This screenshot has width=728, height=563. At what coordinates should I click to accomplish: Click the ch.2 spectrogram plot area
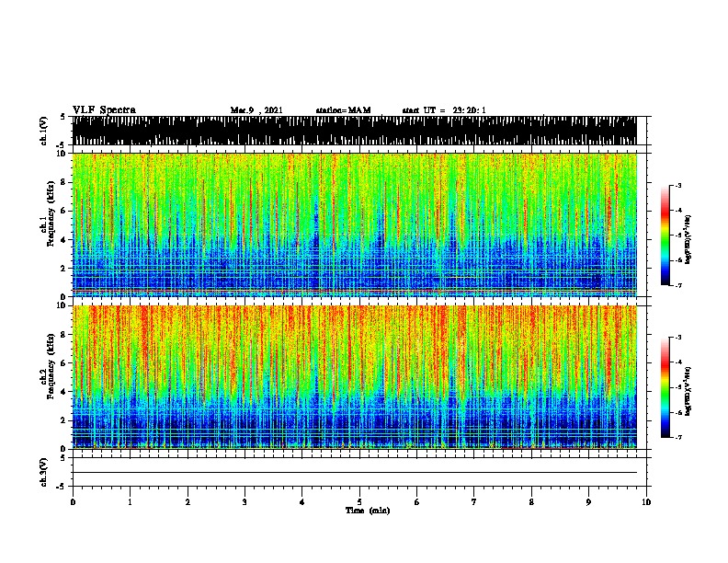point(354,377)
